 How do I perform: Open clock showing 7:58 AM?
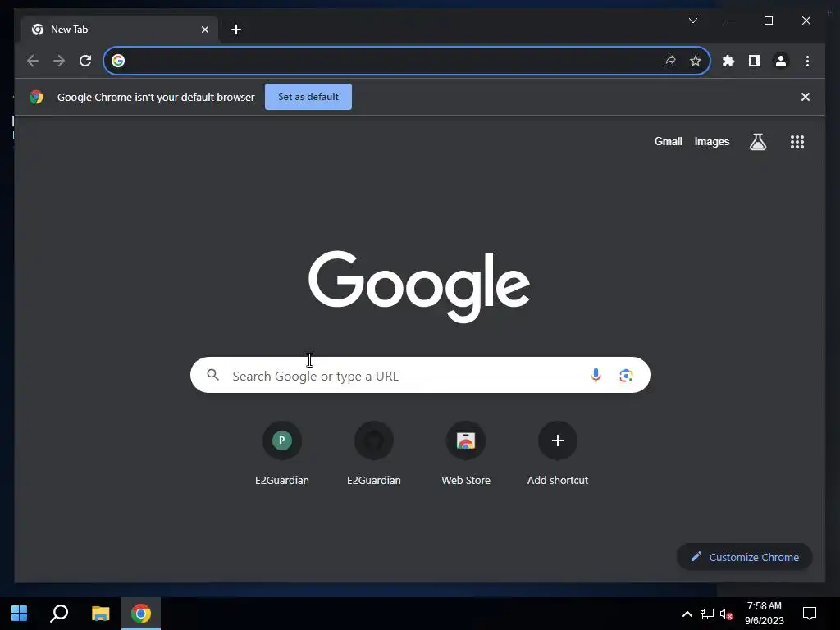[x=765, y=614]
